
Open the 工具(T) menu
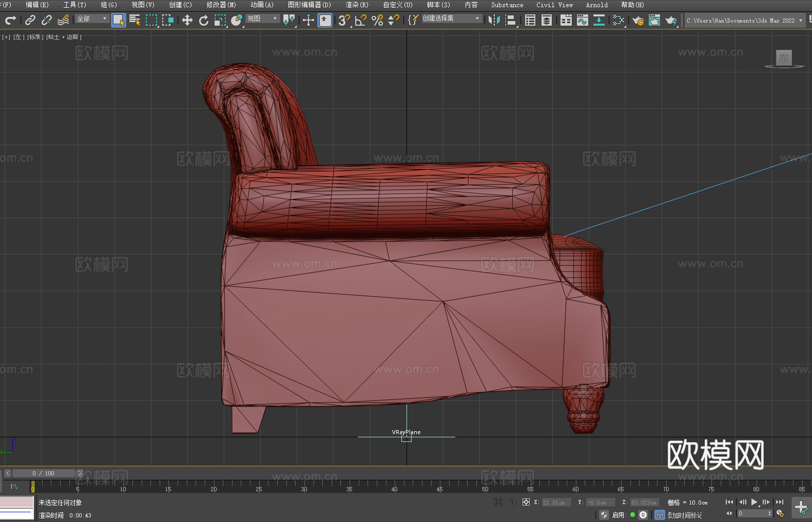(x=75, y=5)
